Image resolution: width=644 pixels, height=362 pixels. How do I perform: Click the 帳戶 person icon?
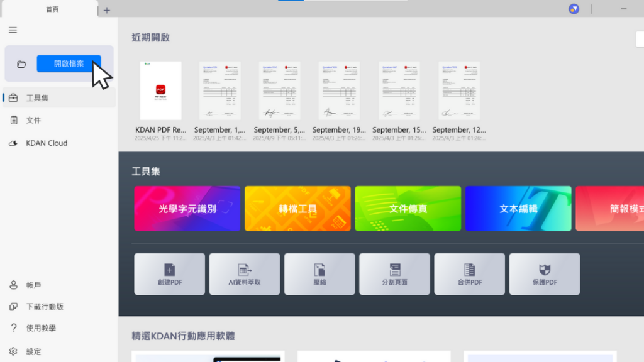(x=13, y=285)
